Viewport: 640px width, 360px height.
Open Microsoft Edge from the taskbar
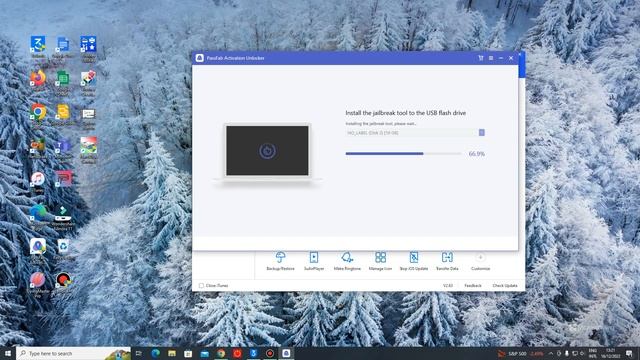coord(156,353)
